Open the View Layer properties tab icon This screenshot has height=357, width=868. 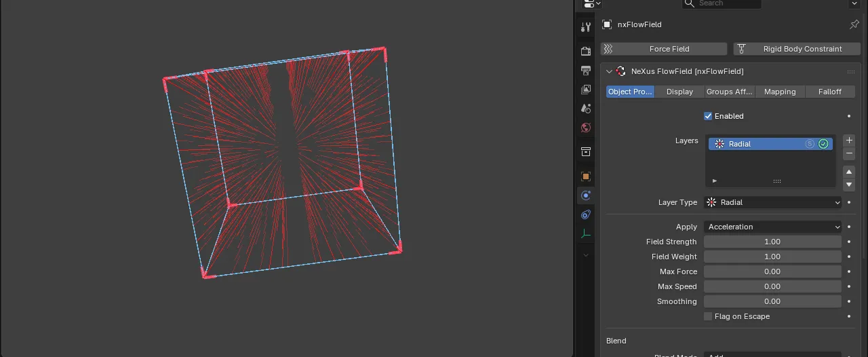586,89
